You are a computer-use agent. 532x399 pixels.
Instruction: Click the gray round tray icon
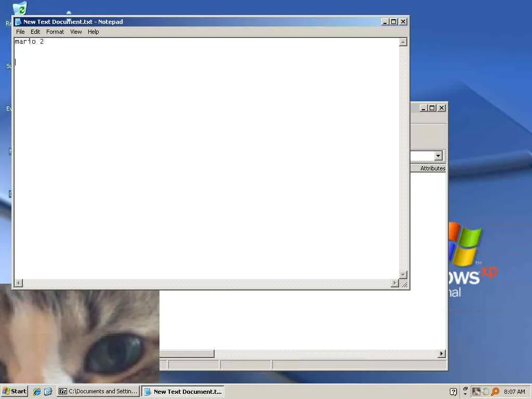click(486, 392)
